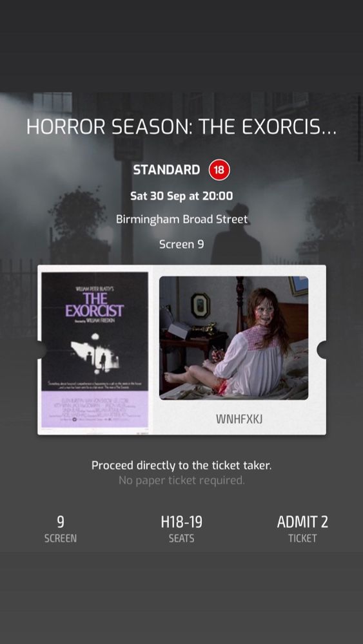The width and height of the screenshot is (363, 644).
Task: Click the SEATS caption label
Action: pyautogui.click(x=181, y=538)
